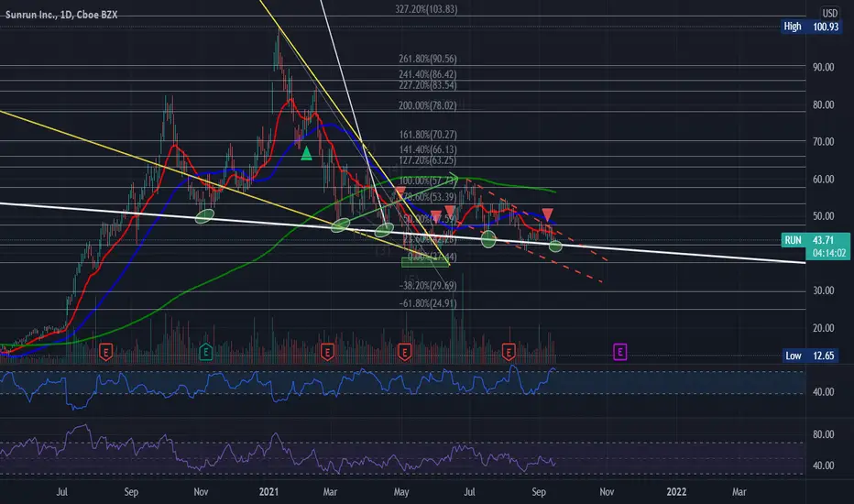
Task: Select the red down-triangle marker above the late-April candles
Action: click(x=400, y=192)
